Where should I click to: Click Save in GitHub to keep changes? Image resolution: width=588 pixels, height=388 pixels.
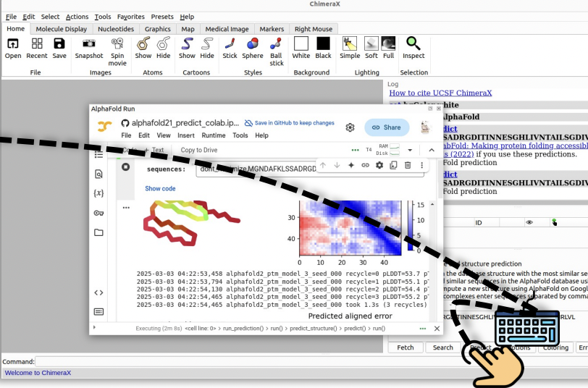290,123
